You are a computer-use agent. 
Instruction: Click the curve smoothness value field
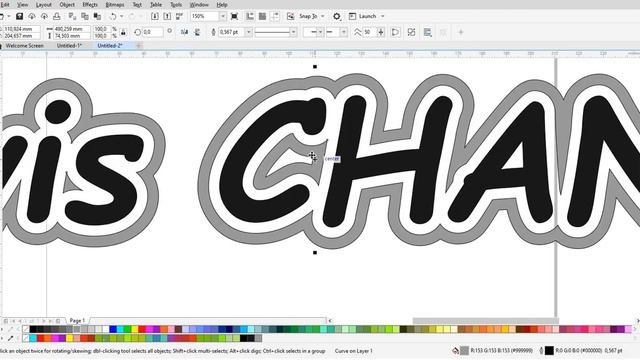pyautogui.click(x=369, y=32)
